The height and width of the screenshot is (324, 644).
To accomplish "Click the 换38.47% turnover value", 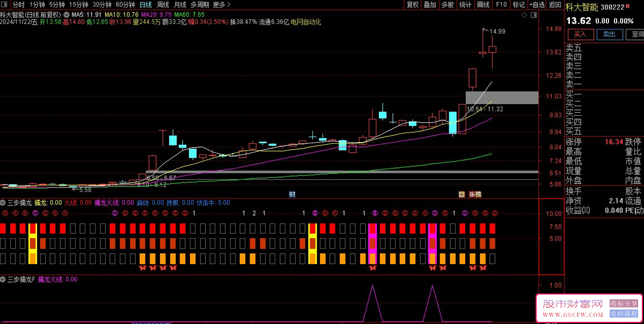I will click(243, 22).
